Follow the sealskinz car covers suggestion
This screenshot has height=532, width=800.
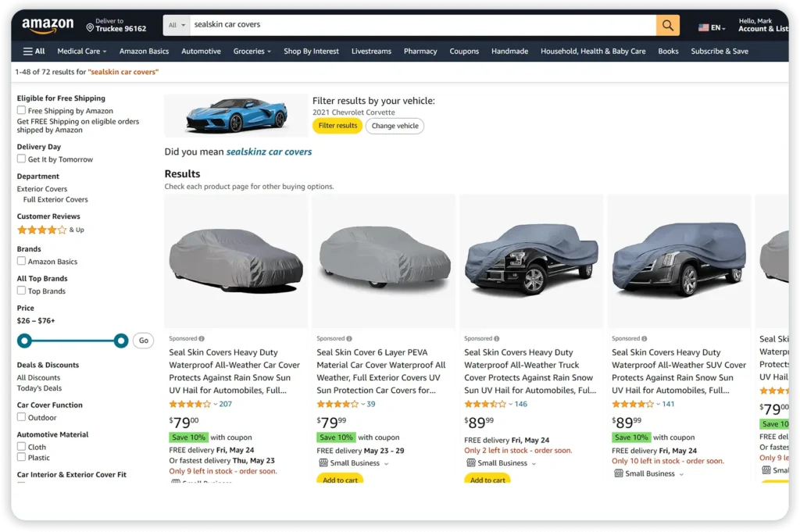[269, 152]
